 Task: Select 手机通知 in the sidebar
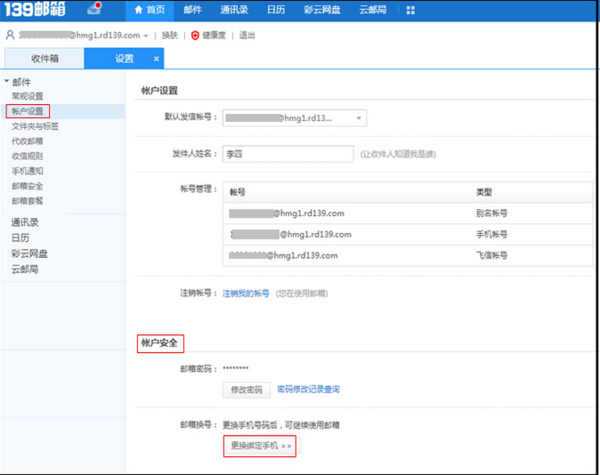pos(27,171)
